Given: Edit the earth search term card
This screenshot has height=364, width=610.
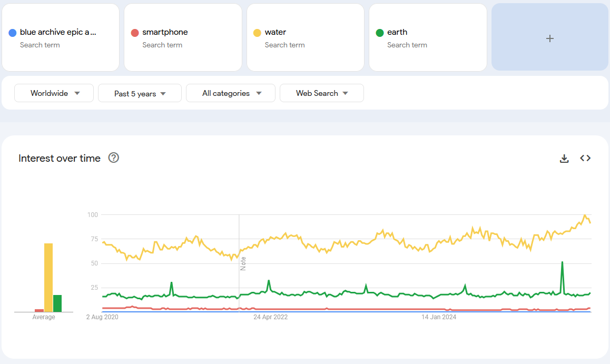Looking at the screenshot, I should (x=428, y=37).
